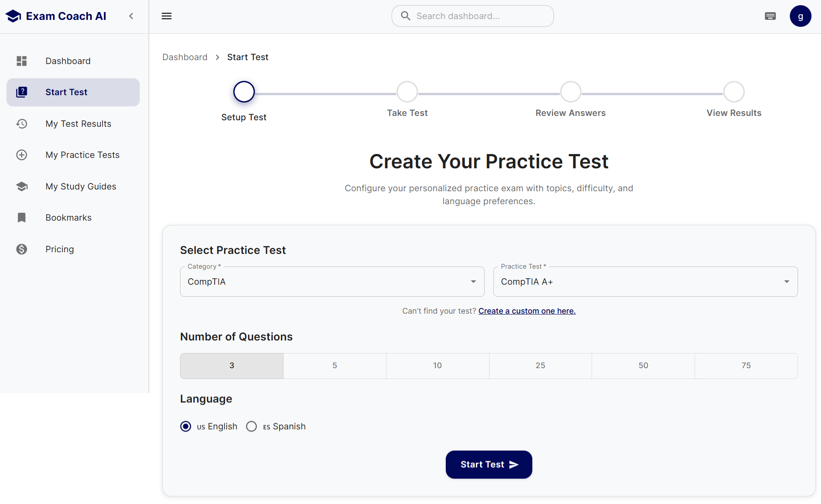Click the Bookmarks icon in sidebar
This screenshot has height=504, width=821.
(x=22, y=218)
